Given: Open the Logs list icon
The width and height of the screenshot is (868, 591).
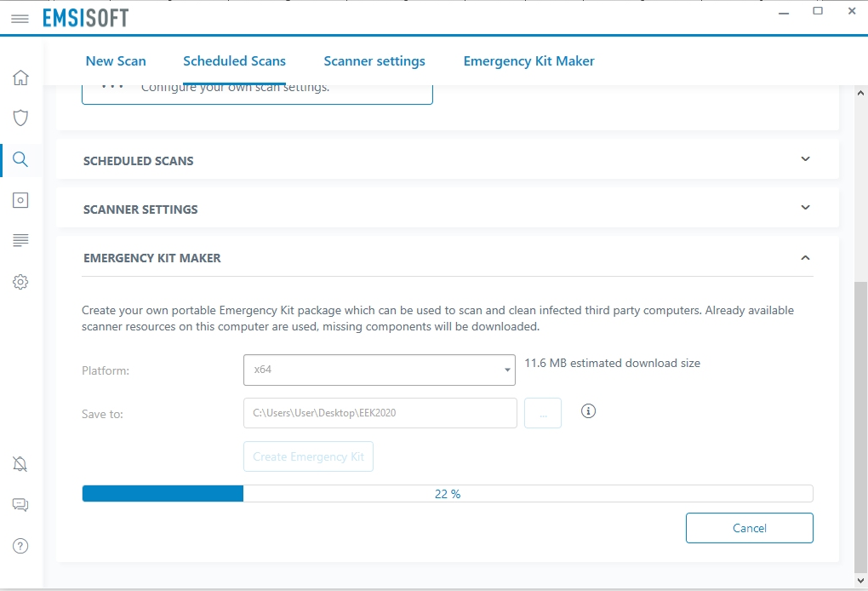Looking at the screenshot, I should (x=20, y=240).
